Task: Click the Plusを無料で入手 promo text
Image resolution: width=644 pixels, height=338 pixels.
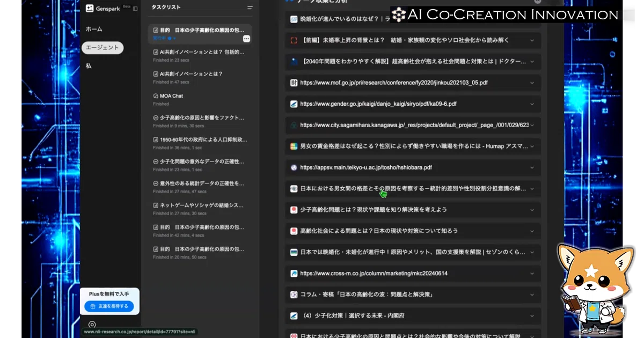Action: coord(109,294)
